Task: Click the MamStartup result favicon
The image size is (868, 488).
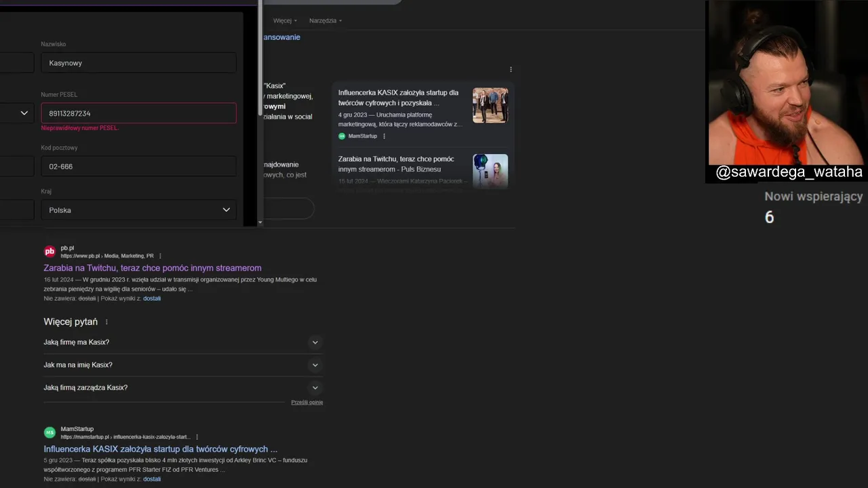Action: [50, 432]
